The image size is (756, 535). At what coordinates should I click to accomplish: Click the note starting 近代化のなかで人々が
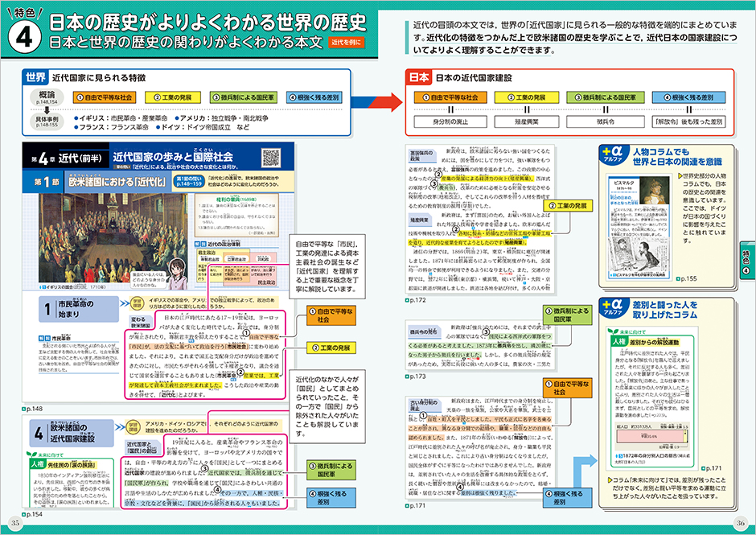tap(327, 406)
